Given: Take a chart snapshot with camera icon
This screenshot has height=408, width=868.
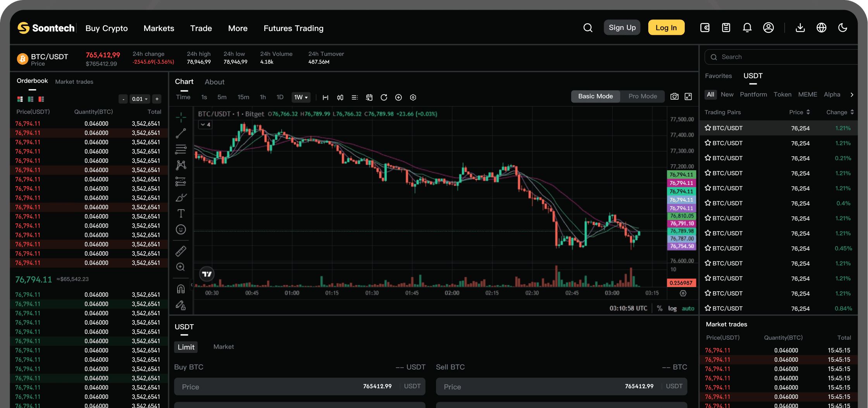Looking at the screenshot, I should click(675, 97).
